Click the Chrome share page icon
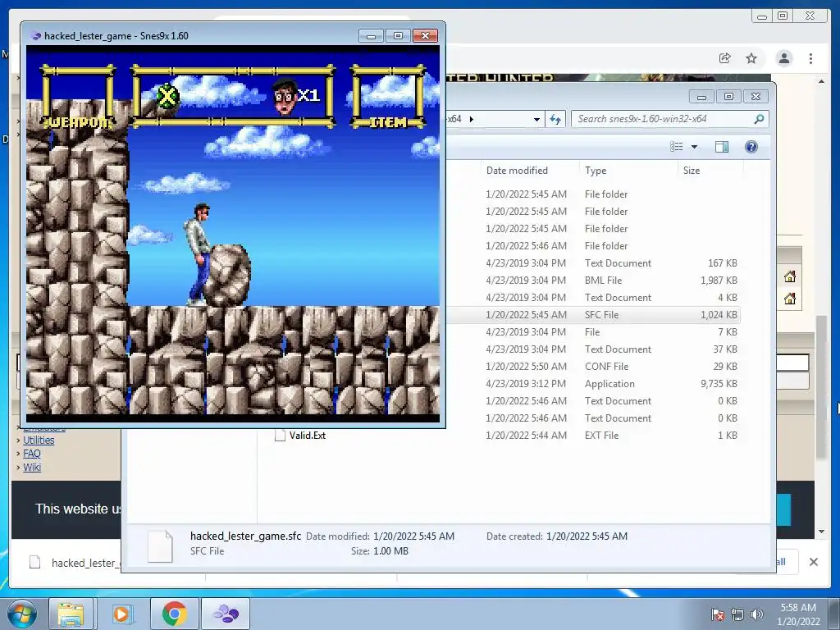 click(x=725, y=58)
